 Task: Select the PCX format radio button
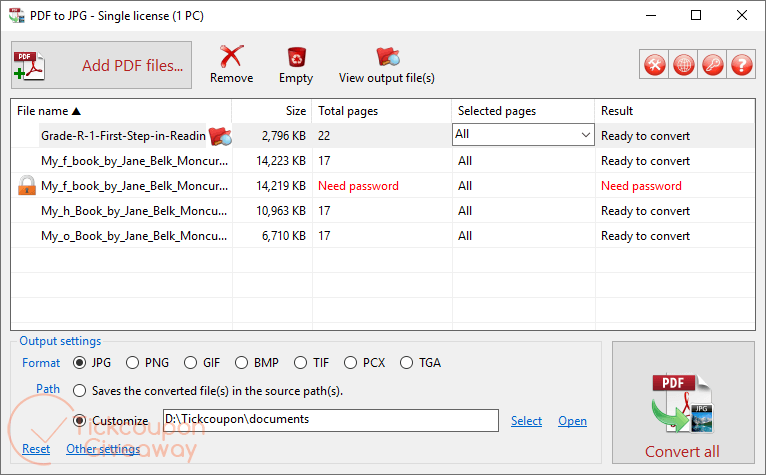click(x=350, y=363)
